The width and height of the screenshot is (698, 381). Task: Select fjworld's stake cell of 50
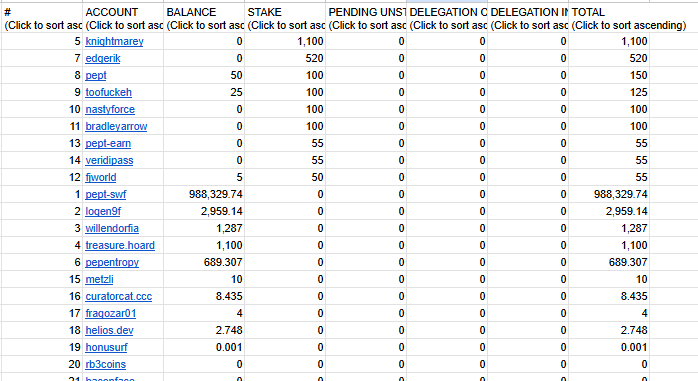click(x=285, y=177)
